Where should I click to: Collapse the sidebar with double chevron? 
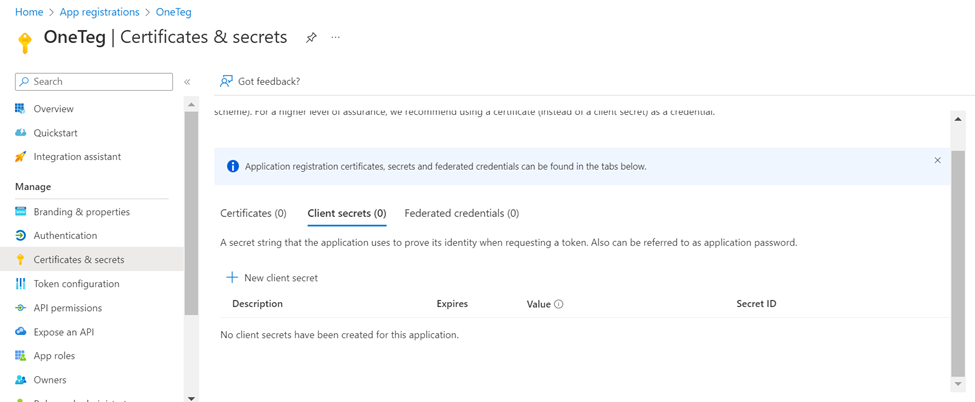(x=187, y=82)
